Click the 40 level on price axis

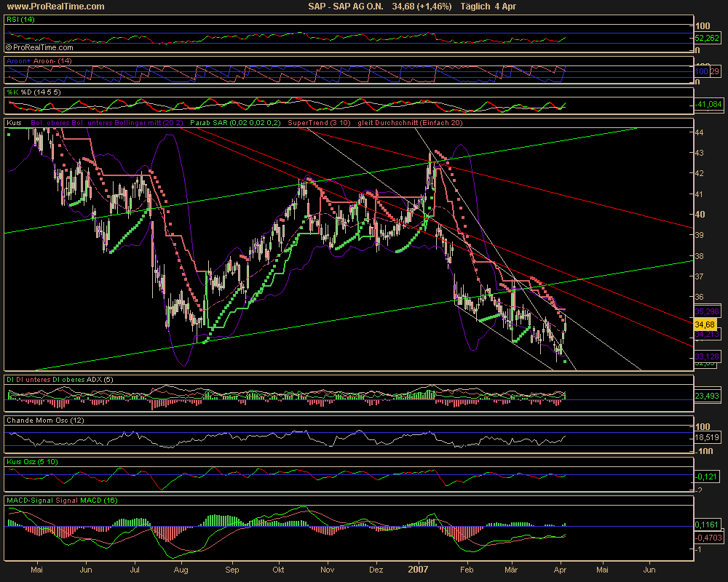coord(699,215)
